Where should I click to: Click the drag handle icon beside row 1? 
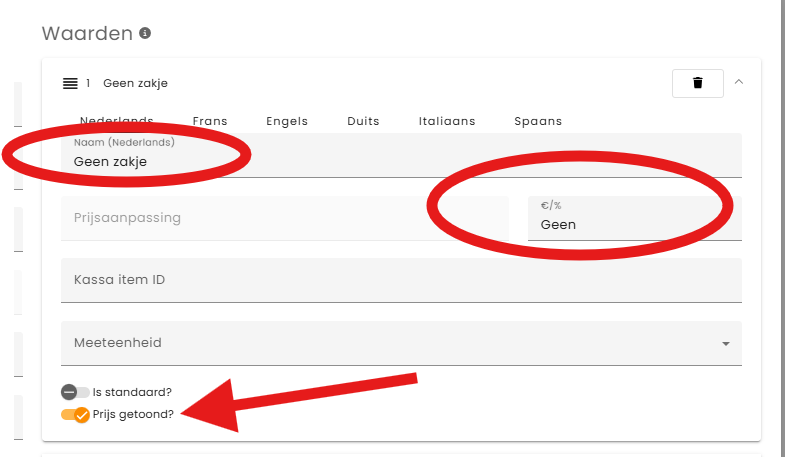click(70, 83)
